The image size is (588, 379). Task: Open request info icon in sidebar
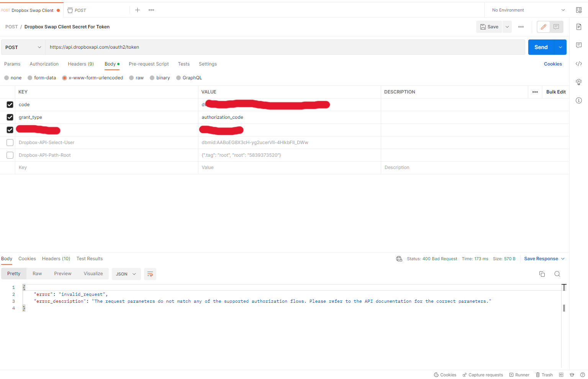tap(579, 100)
